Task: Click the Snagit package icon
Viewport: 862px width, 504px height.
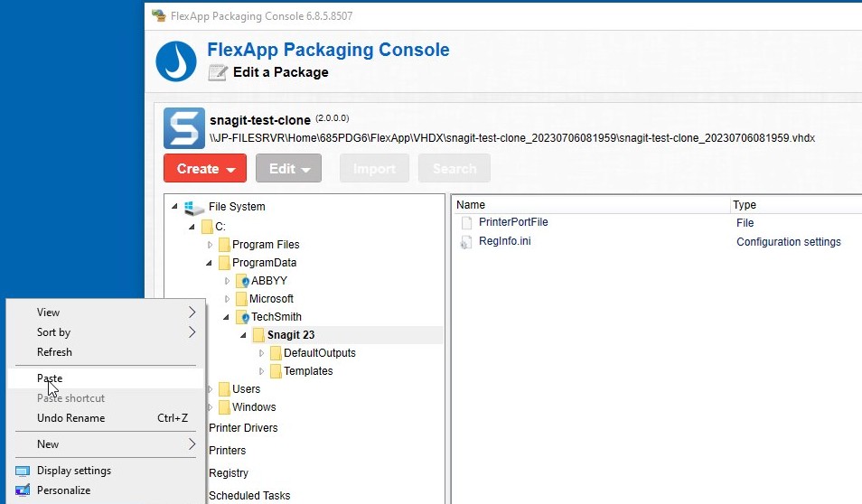Action: [184, 128]
